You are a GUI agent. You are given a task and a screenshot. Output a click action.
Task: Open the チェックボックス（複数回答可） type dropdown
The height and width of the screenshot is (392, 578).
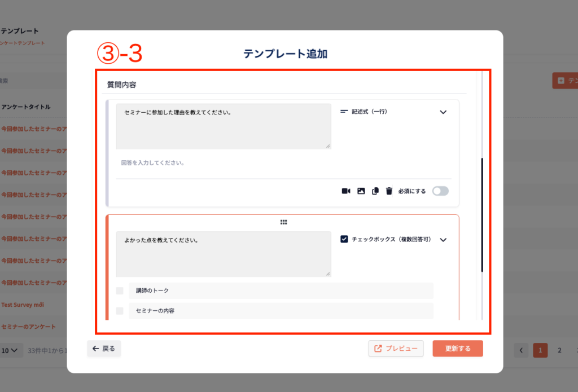[443, 240]
